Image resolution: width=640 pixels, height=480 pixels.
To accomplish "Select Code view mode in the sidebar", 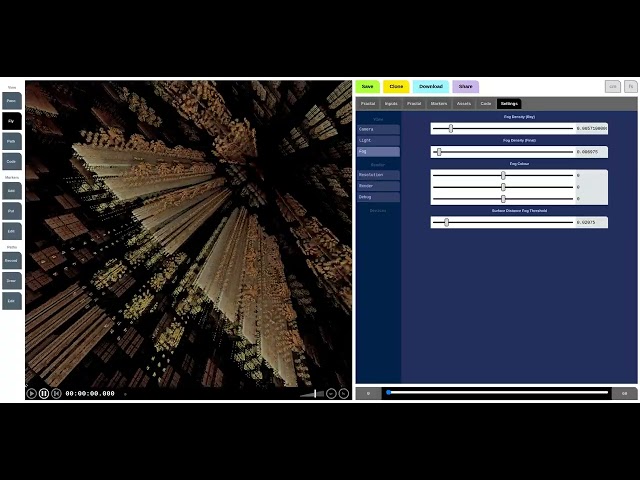I will 12,162.
